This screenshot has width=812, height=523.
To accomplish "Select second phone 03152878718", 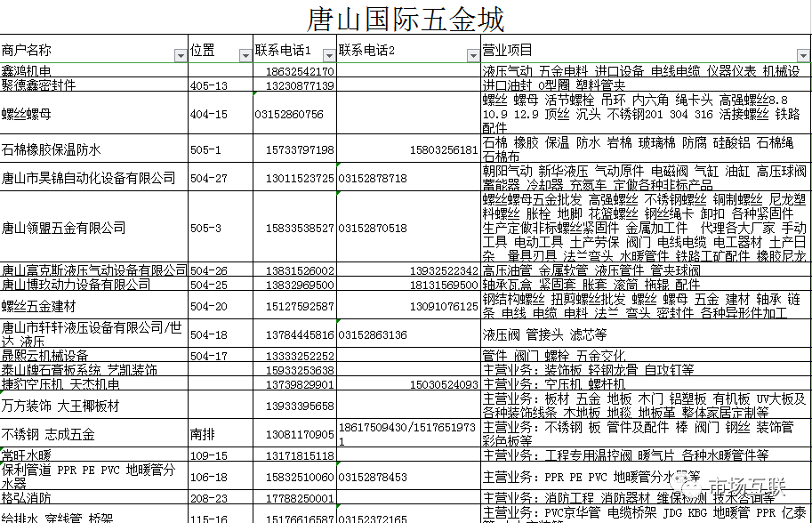I will (x=408, y=178).
